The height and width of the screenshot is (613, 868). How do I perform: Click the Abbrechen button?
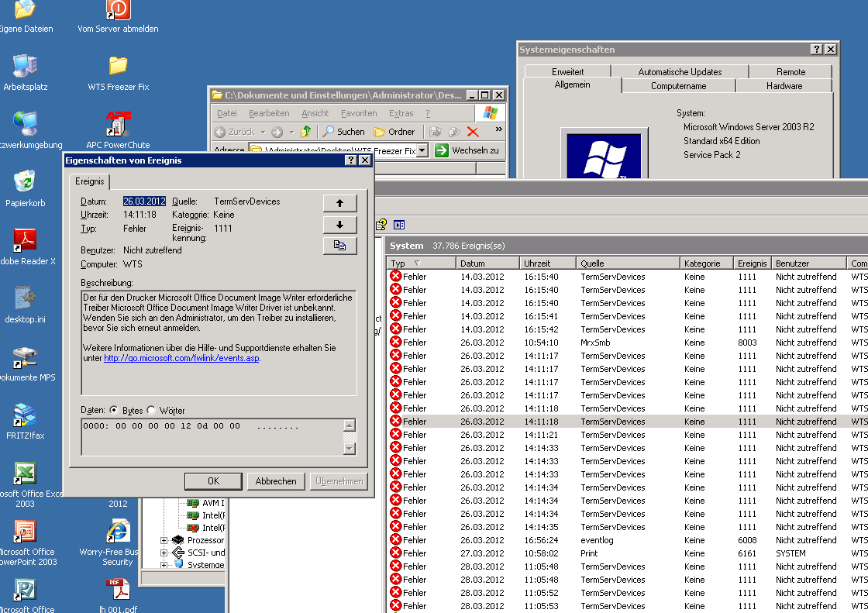pyautogui.click(x=276, y=481)
